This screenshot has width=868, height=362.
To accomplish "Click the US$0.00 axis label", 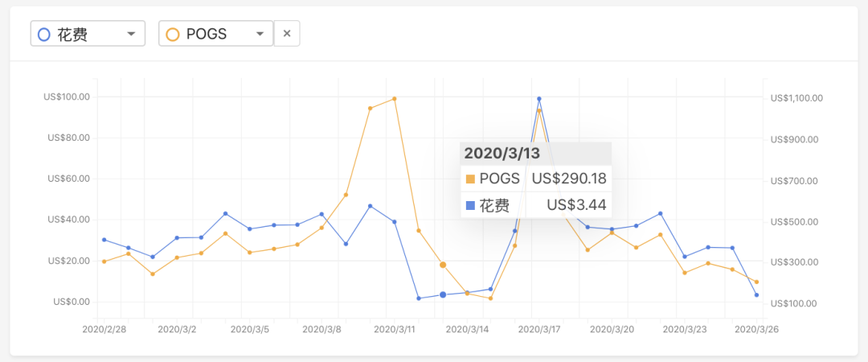I will 72,302.
